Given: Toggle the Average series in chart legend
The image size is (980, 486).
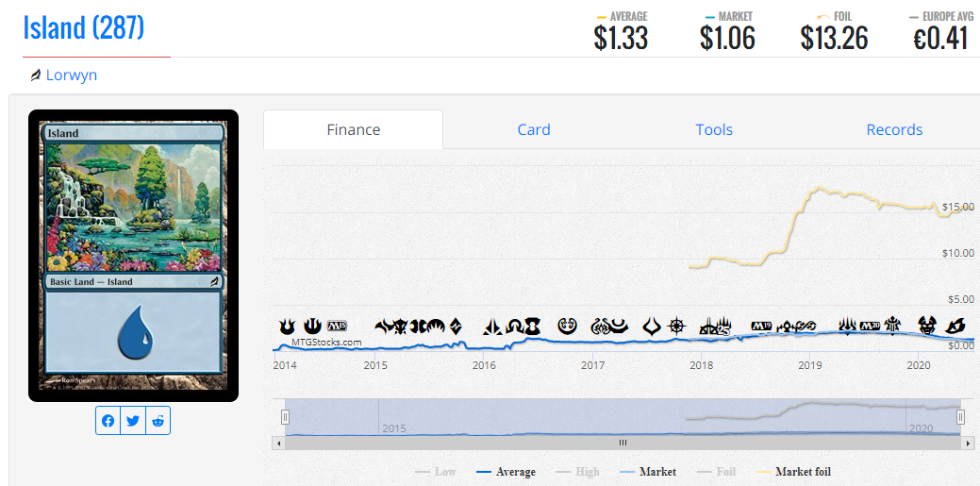Looking at the screenshot, I should click(x=506, y=472).
